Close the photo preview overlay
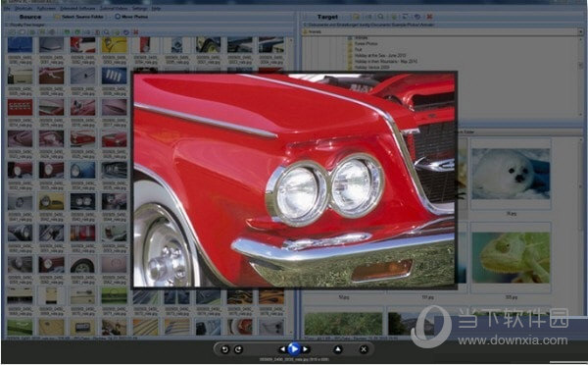Screen dimensions: 588x365 coord(364,349)
